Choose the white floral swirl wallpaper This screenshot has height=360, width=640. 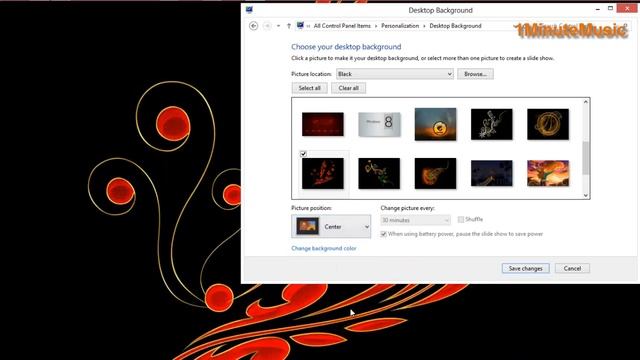click(491, 124)
